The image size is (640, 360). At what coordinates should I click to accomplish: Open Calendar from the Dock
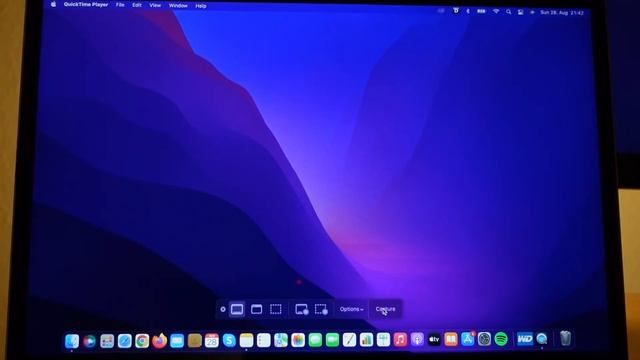pos(212,340)
